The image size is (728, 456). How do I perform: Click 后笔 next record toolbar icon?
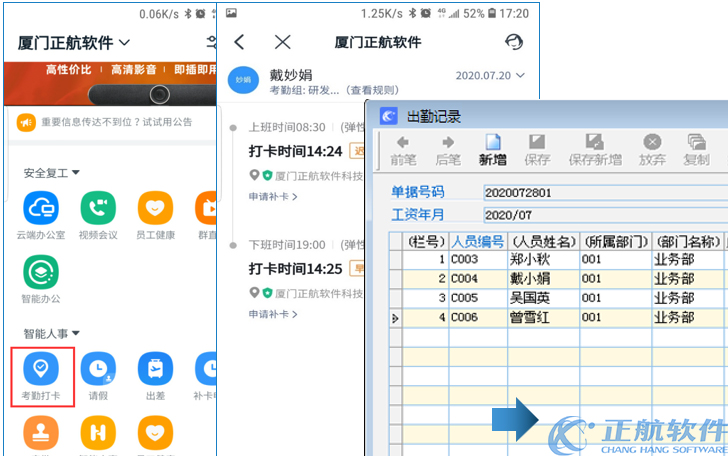[x=448, y=150]
